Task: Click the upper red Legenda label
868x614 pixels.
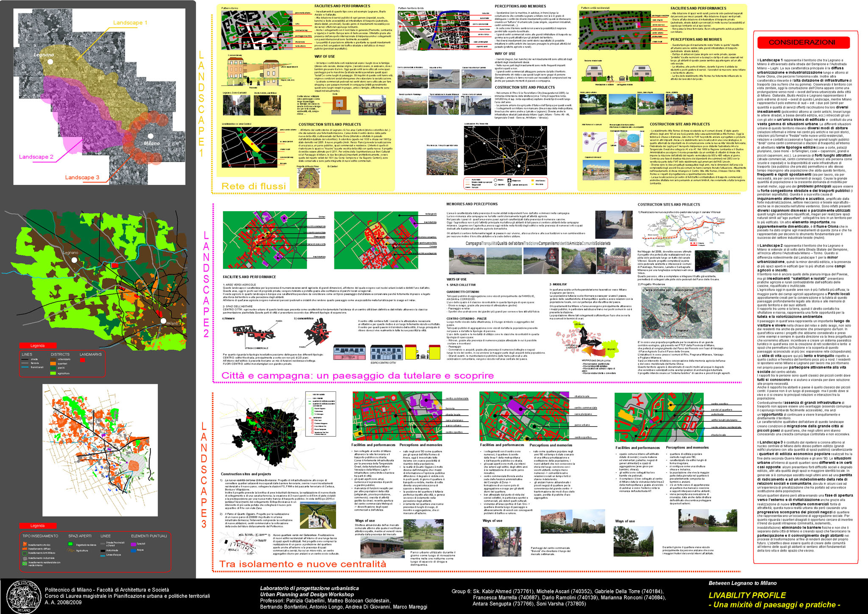Action: (37, 346)
